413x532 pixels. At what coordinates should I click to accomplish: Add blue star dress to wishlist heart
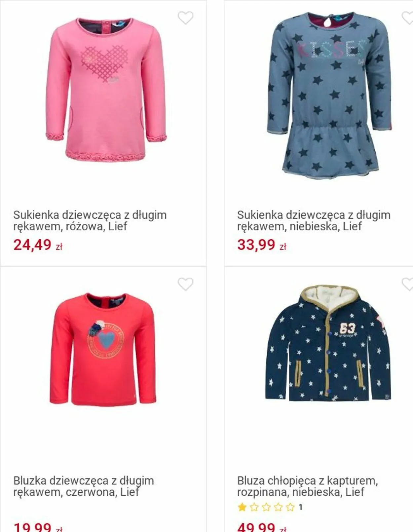click(407, 18)
